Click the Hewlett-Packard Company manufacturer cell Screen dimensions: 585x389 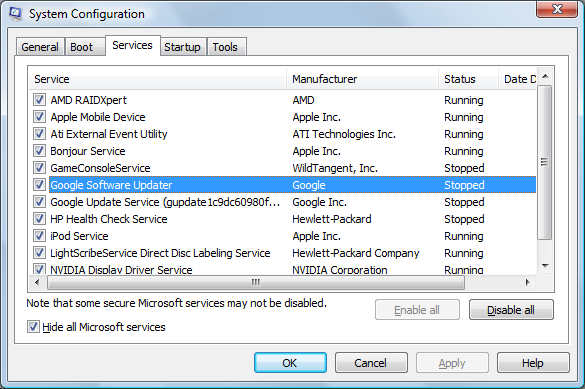[356, 253]
